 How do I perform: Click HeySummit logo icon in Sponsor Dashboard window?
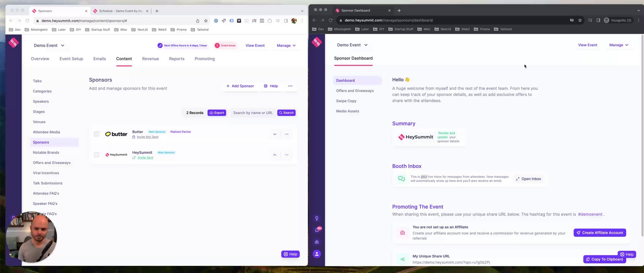tap(317, 42)
